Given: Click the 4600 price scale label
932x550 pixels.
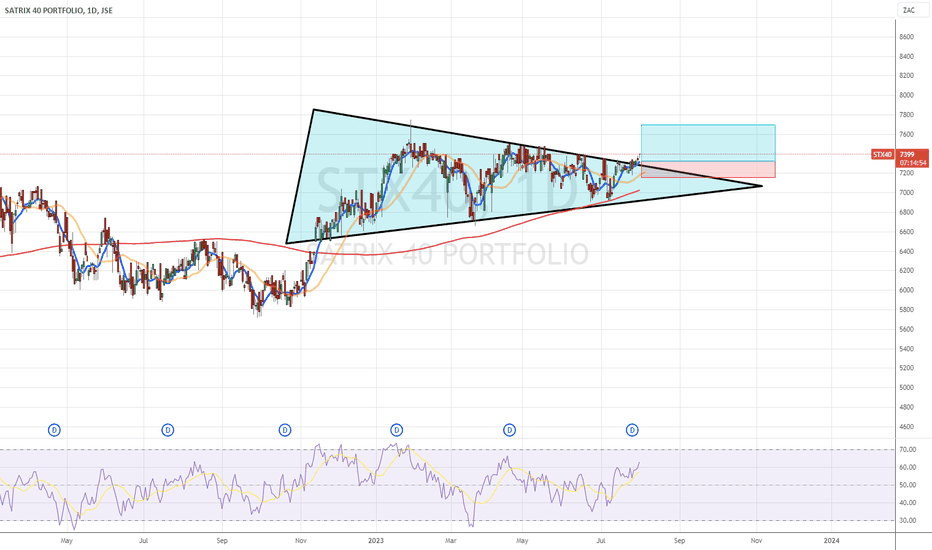Looking at the screenshot, I should coord(906,427).
